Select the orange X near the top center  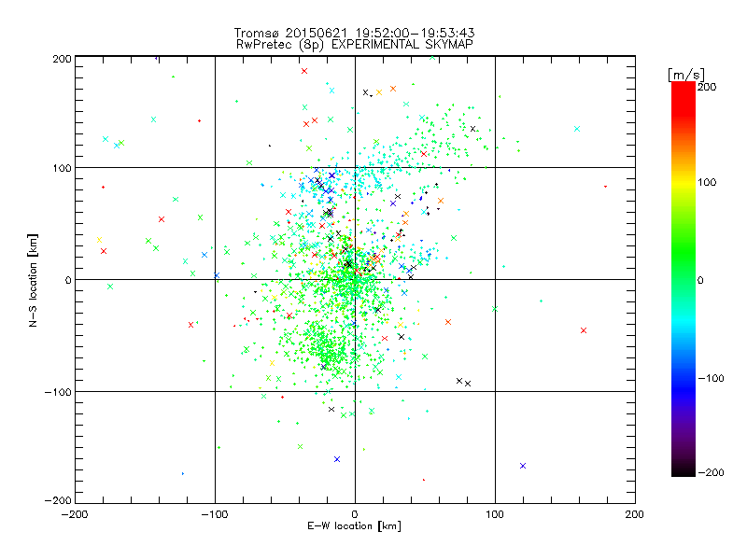pyautogui.click(x=393, y=89)
